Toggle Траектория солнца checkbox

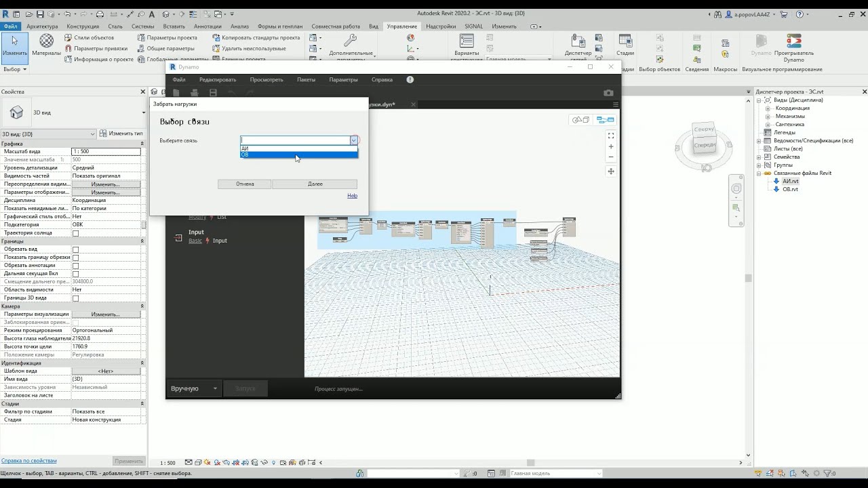(75, 233)
